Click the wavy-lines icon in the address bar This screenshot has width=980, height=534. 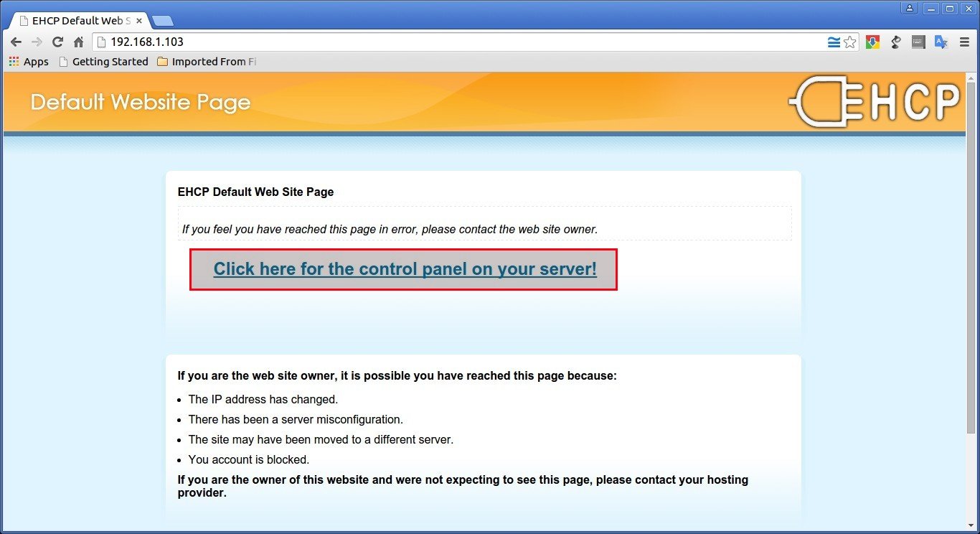point(834,42)
